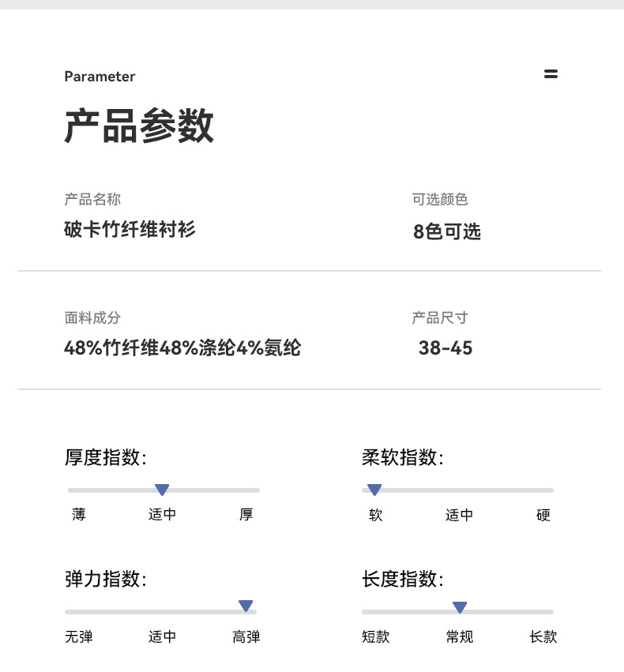
Task: Select the 高弹 elasticity label
Action: [x=246, y=636]
